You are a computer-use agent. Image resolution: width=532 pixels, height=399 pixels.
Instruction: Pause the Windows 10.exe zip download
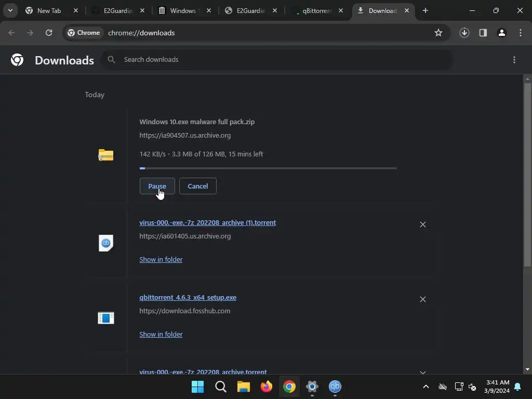pyautogui.click(x=157, y=186)
